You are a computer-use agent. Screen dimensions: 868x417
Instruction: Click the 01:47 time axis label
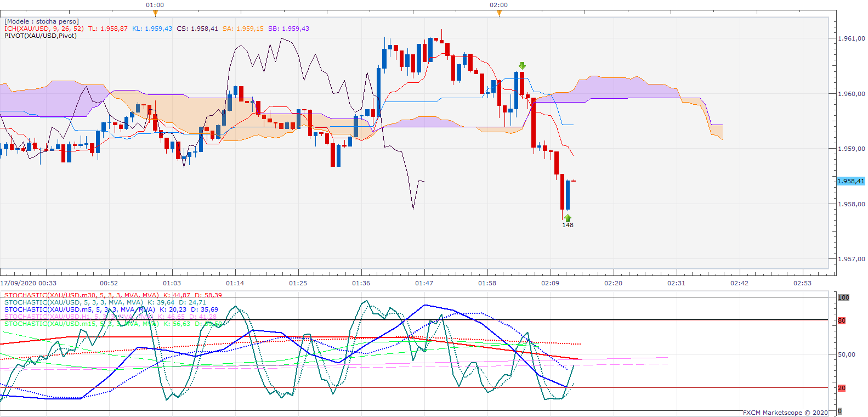click(424, 283)
